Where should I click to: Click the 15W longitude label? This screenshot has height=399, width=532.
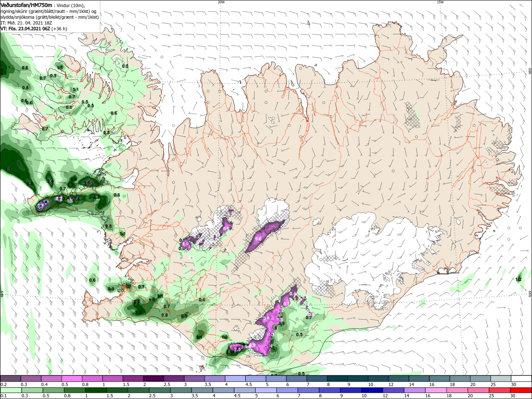(440, 2)
